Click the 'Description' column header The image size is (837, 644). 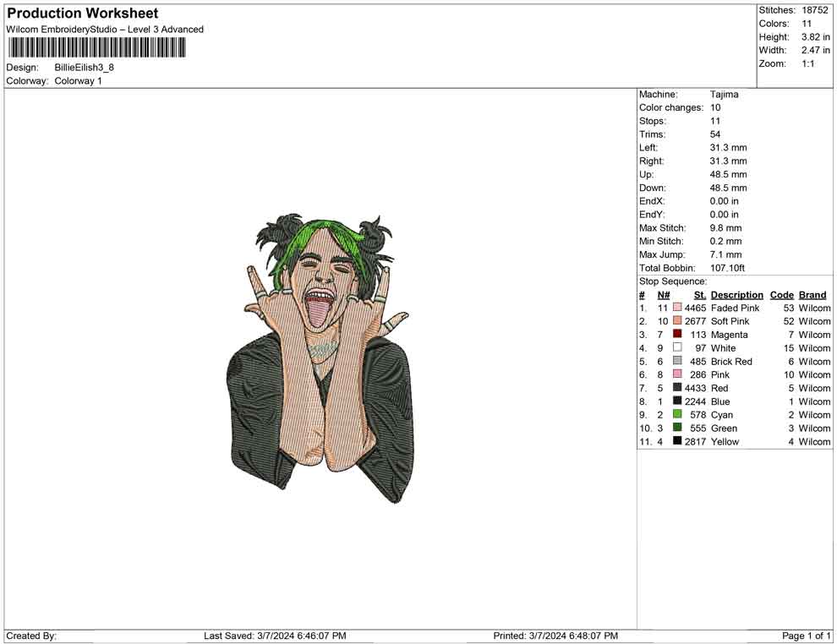point(737,294)
